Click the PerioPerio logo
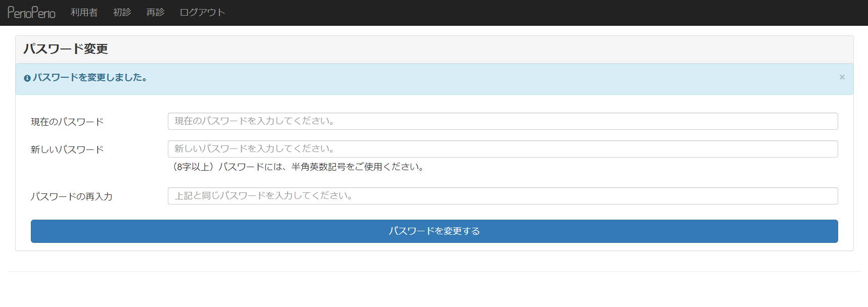 [31, 13]
